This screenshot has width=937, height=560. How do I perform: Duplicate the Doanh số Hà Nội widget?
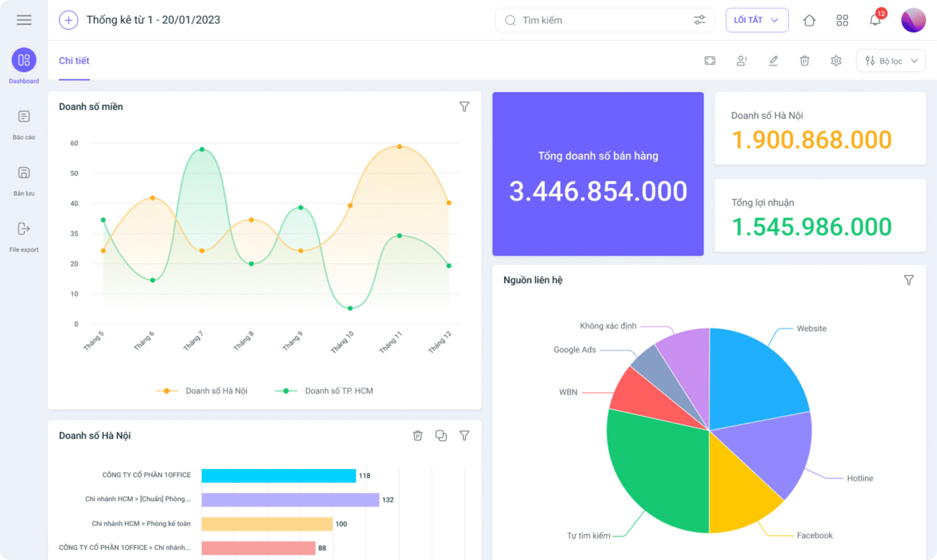[x=441, y=436]
